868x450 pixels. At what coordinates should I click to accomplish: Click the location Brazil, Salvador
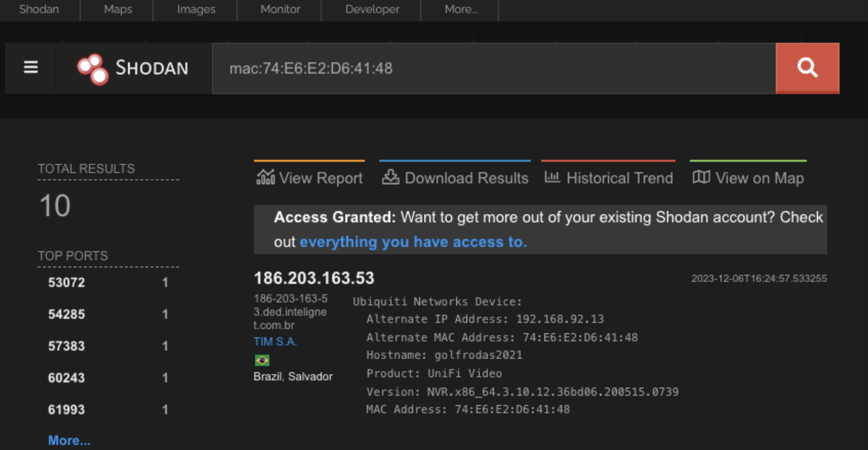pyautogui.click(x=293, y=376)
